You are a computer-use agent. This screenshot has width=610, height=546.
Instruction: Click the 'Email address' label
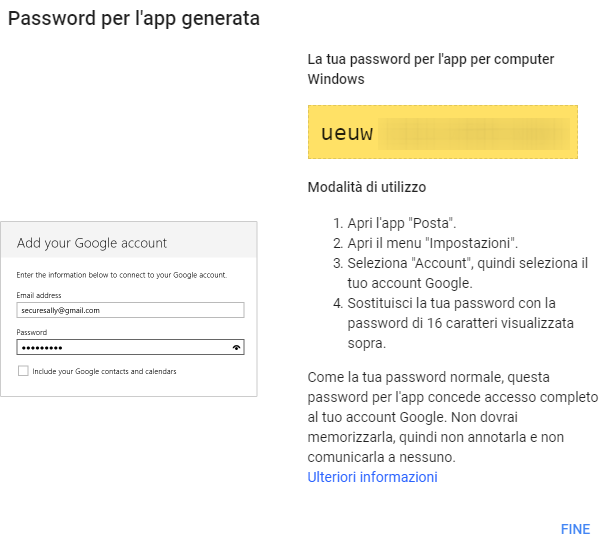39,295
